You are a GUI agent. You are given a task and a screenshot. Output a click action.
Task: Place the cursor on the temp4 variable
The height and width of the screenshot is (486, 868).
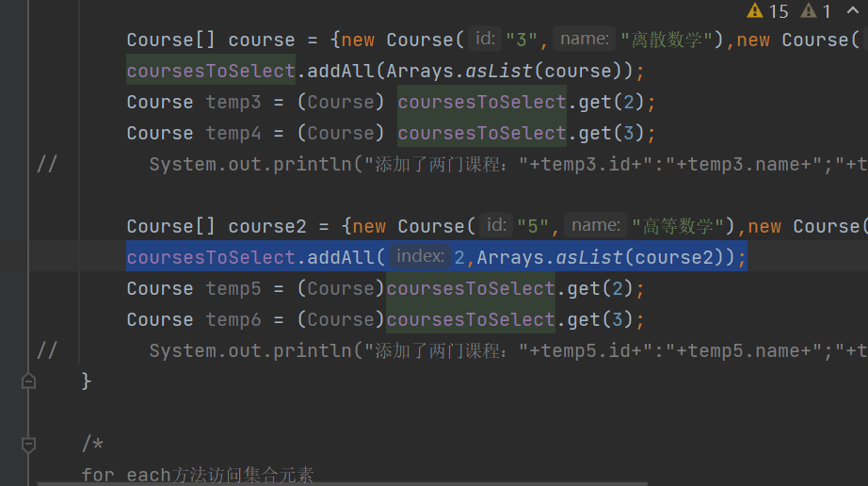(233, 133)
